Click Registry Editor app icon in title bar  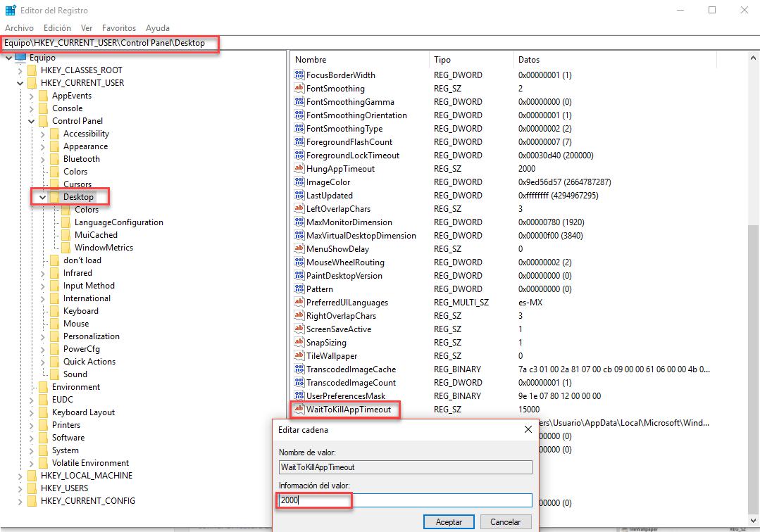tap(11, 10)
